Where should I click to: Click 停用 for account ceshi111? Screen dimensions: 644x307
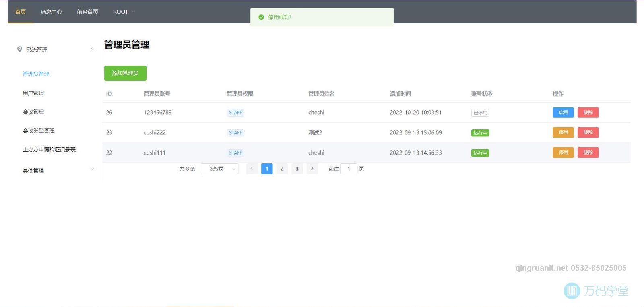click(563, 152)
